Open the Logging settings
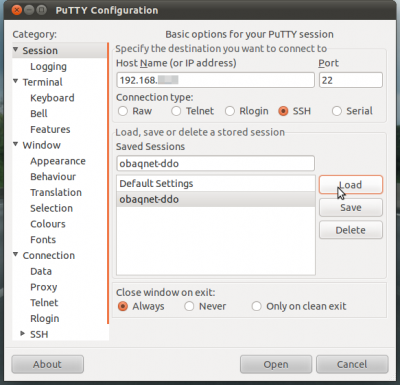This screenshot has width=400, height=385. pyautogui.click(x=48, y=67)
